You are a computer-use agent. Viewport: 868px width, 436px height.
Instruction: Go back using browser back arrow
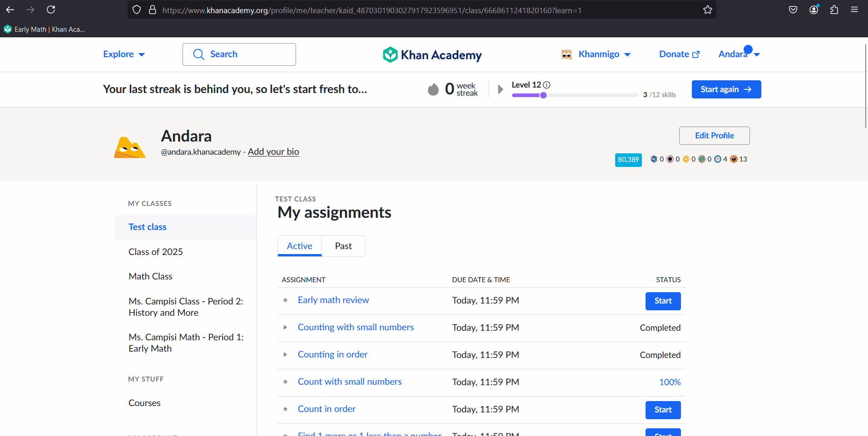coord(10,10)
